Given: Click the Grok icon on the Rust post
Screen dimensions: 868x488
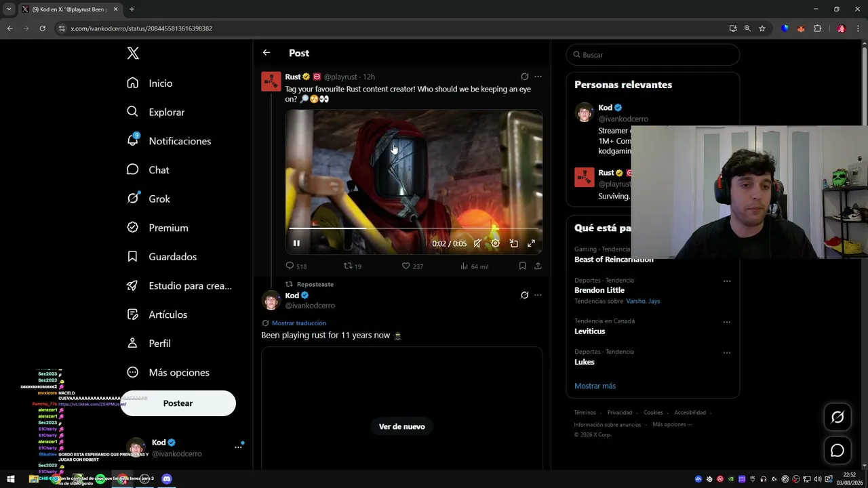Looking at the screenshot, I should click(524, 77).
